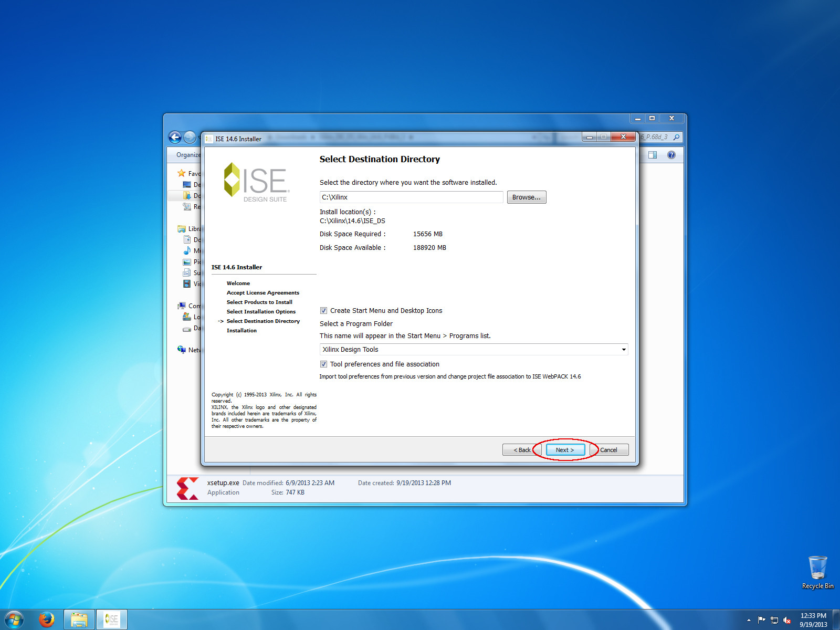The height and width of the screenshot is (630, 840).
Task: Click the ISE installer taskbar icon
Action: click(112, 619)
